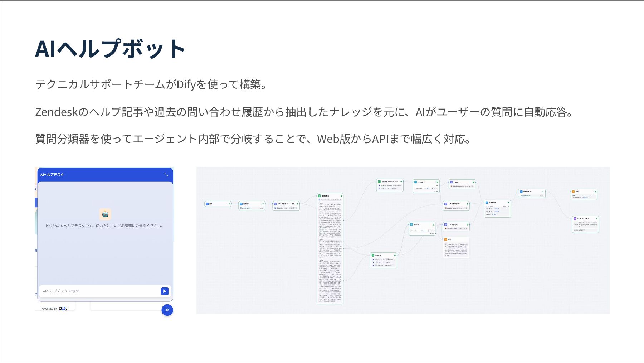Viewport: 644px width, 363px height.
Task: Select the lower 知識検索 node icon
Action: (x=373, y=255)
